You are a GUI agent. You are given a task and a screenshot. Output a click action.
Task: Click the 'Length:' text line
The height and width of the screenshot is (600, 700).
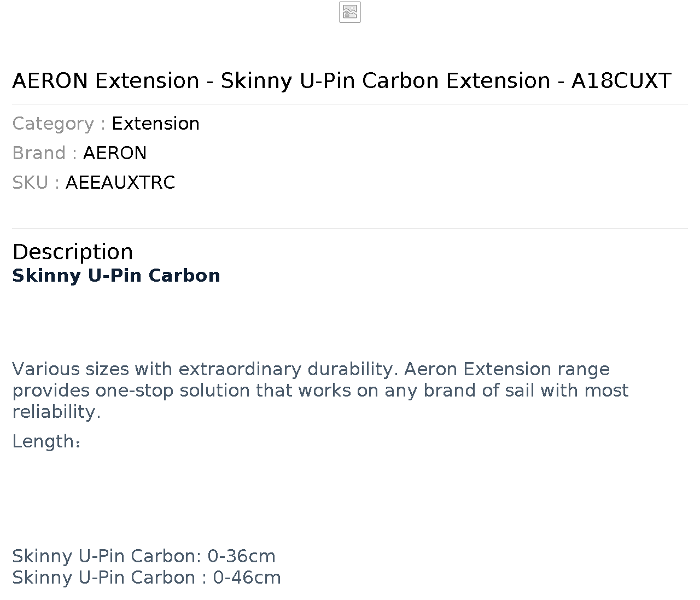pyautogui.click(x=46, y=441)
